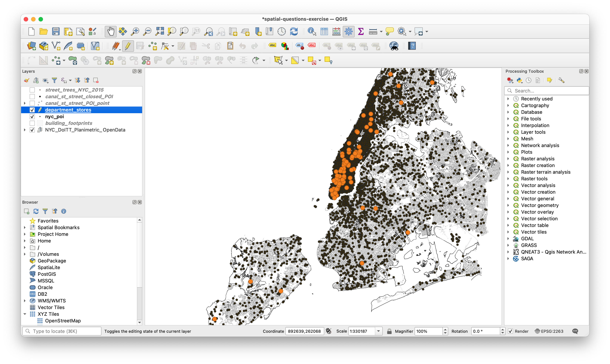Expand the Vector overlay toolbox group
The height and width of the screenshot is (364, 610).
point(508,212)
